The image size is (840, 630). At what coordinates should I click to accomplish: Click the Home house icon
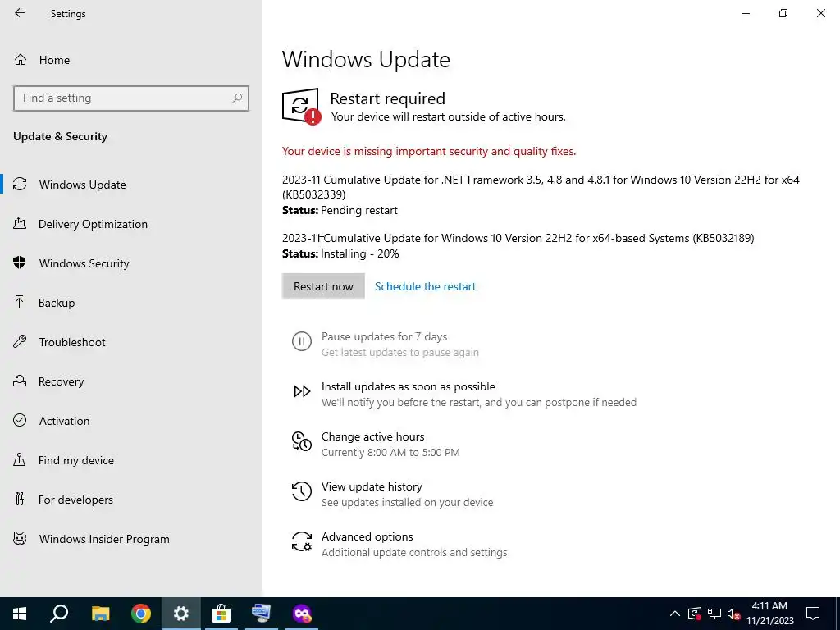[x=21, y=60]
